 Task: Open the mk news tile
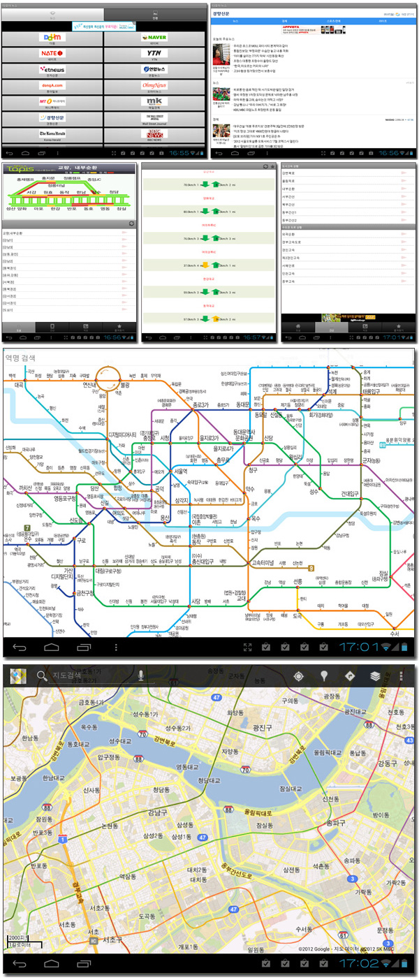coord(154,103)
